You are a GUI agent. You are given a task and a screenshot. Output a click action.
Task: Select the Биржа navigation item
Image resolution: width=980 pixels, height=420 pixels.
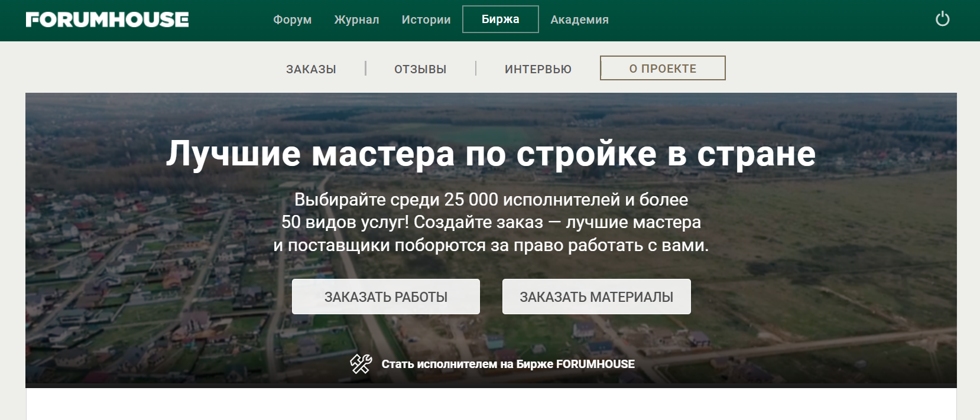pos(500,19)
